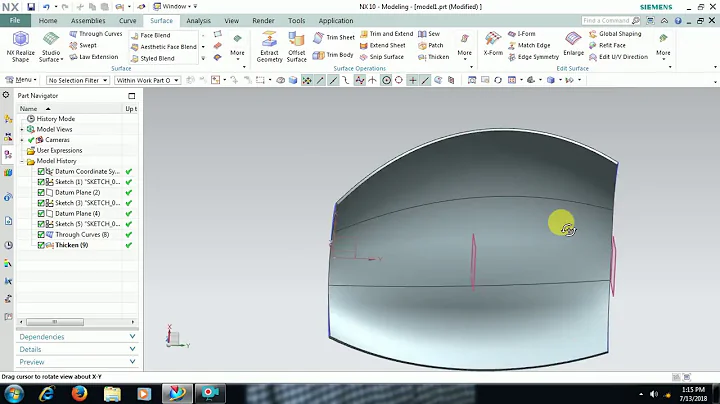Open the No Selection Filter dropdown
Image resolution: width=720 pixels, height=404 pixels.
78,80
